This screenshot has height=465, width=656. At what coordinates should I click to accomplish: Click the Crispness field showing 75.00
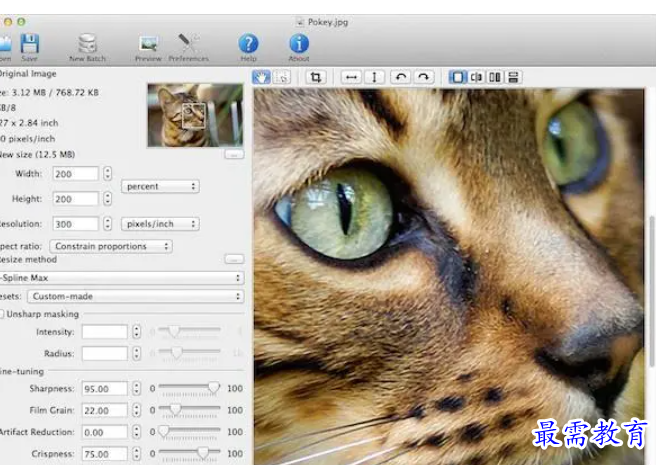(105, 454)
